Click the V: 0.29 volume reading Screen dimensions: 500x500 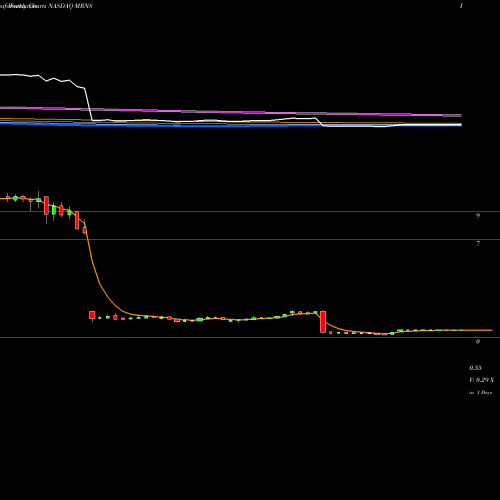pyautogui.click(x=481, y=380)
